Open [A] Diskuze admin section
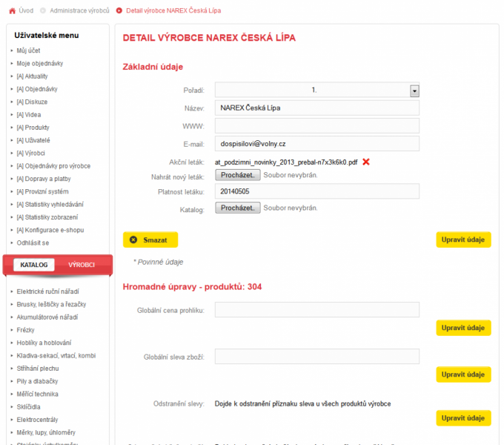504x445 pixels. tap(32, 102)
